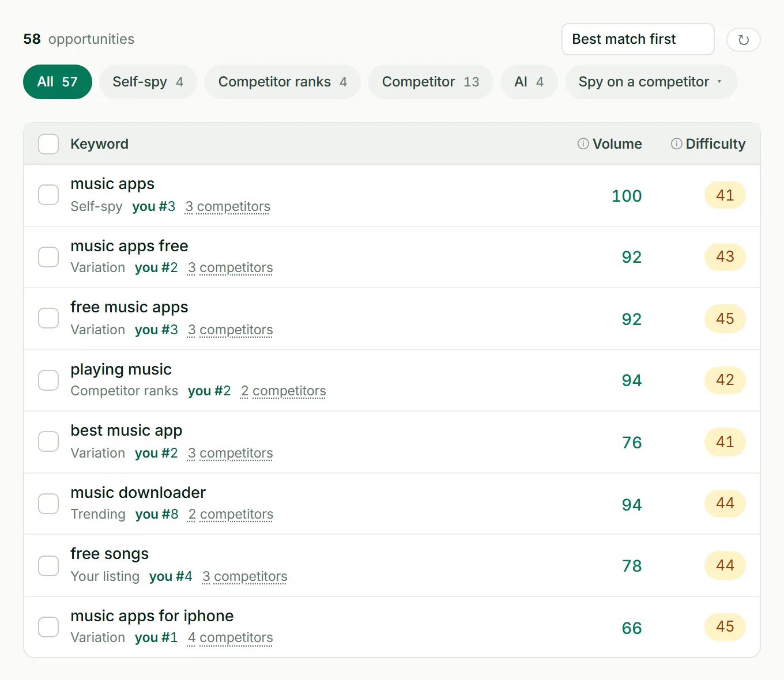Open "3 competitors" link under music apps
This screenshot has height=680, width=784.
pyautogui.click(x=228, y=206)
